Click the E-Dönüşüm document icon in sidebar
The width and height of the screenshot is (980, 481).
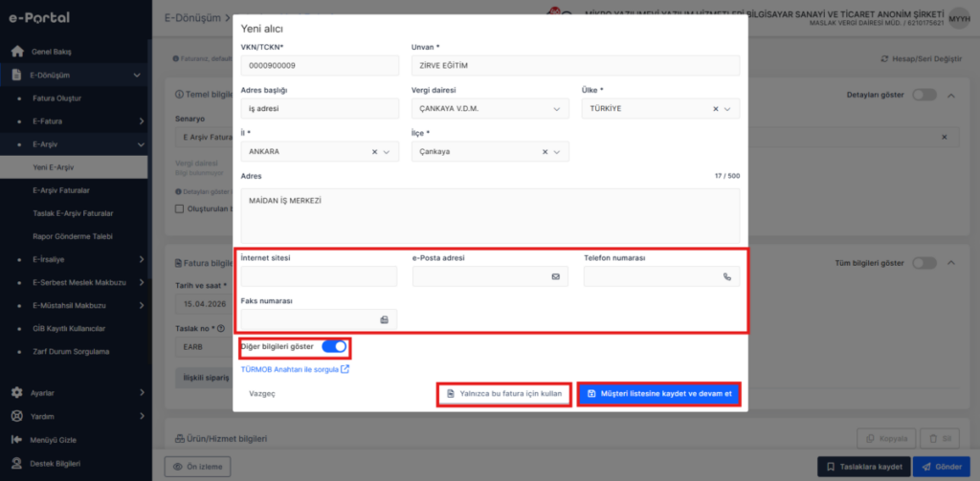pos(17,75)
